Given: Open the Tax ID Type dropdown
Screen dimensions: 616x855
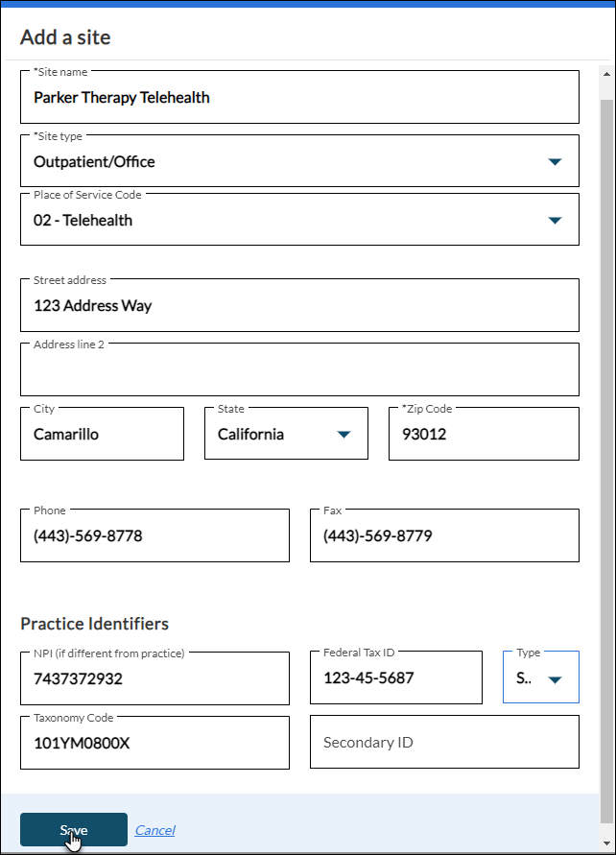Looking at the screenshot, I should click(x=541, y=678).
